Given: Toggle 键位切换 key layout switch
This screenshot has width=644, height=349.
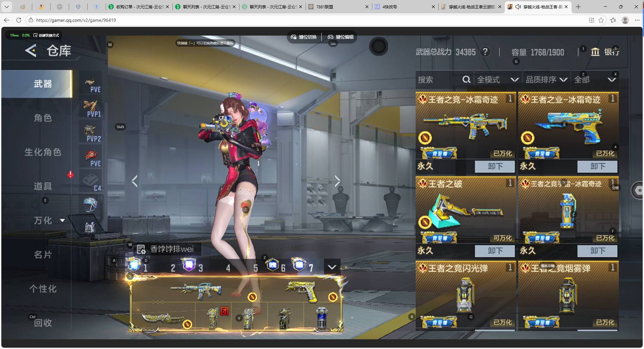Looking at the screenshot, I should tap(304, 37).
